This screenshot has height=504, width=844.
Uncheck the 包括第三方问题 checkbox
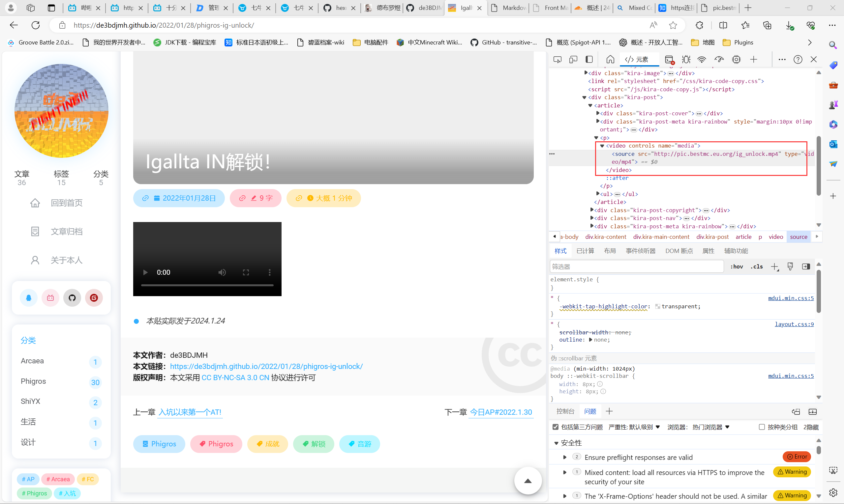(x=556, y=427)
